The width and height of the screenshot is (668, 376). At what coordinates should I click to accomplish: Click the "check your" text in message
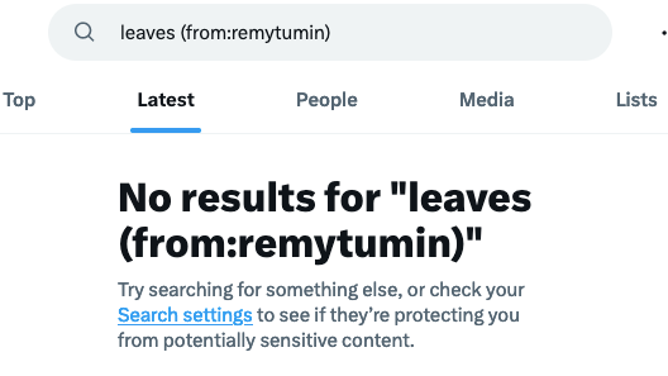pyautogui.click(x=477, y=290)
